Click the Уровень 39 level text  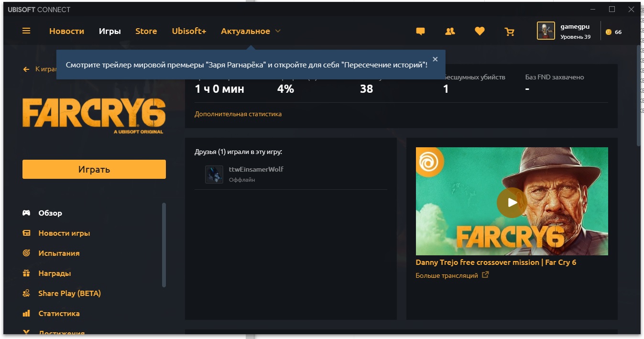[x=575, y=37]
